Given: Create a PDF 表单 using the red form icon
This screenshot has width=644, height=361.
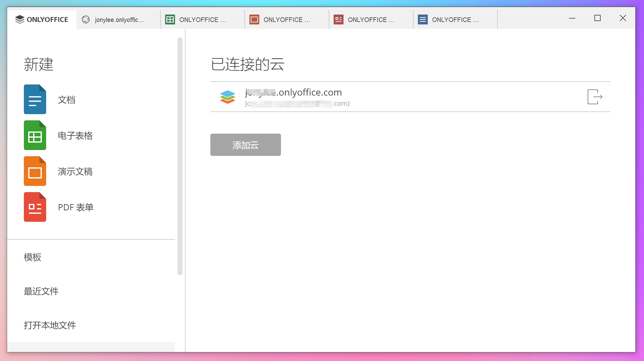Looking at the screenshot, I should tap(35, 207).
